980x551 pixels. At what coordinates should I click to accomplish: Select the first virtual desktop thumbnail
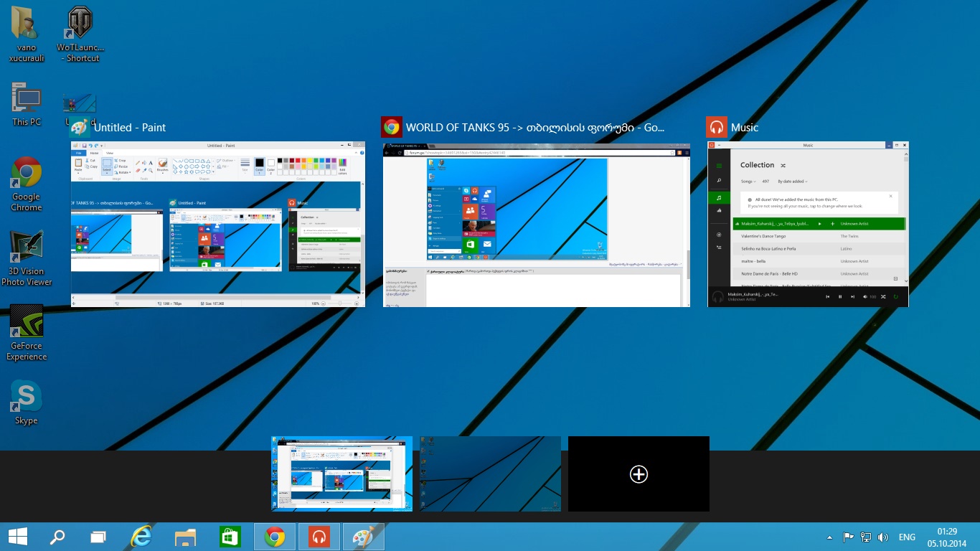coord(341,474)
